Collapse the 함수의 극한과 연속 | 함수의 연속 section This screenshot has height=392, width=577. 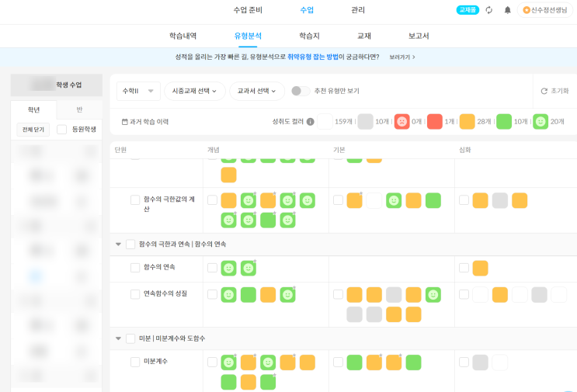tap(118, 245)
